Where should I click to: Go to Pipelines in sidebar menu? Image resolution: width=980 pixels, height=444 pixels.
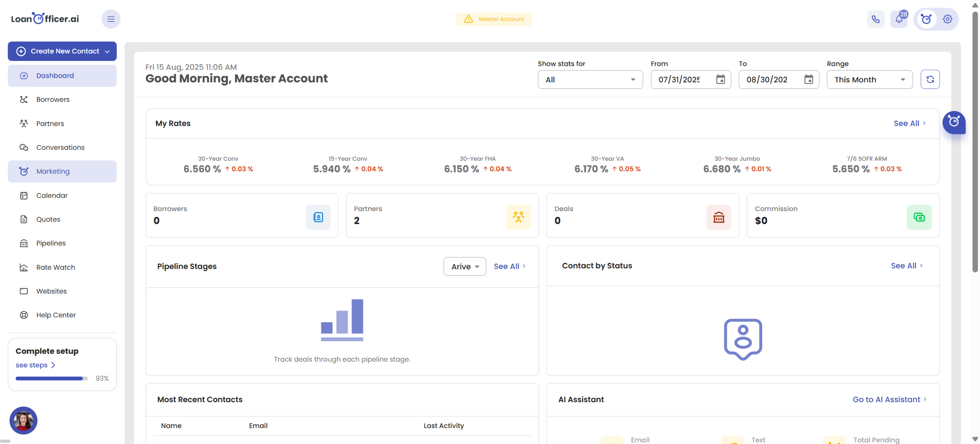pos(51,243)
